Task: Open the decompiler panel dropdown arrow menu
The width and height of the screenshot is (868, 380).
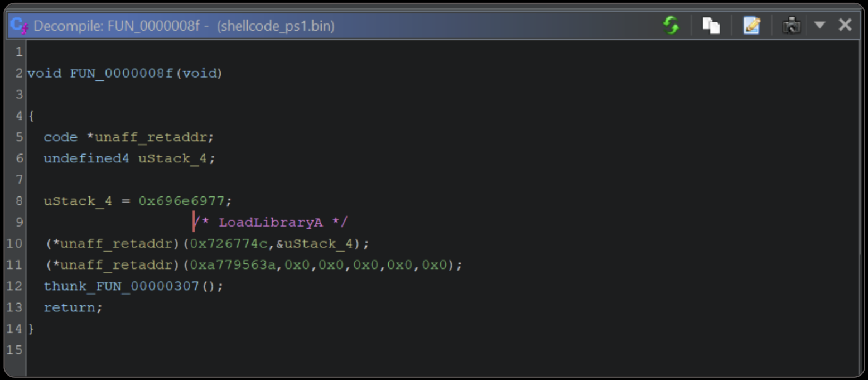Action: (x=819, y=25)
